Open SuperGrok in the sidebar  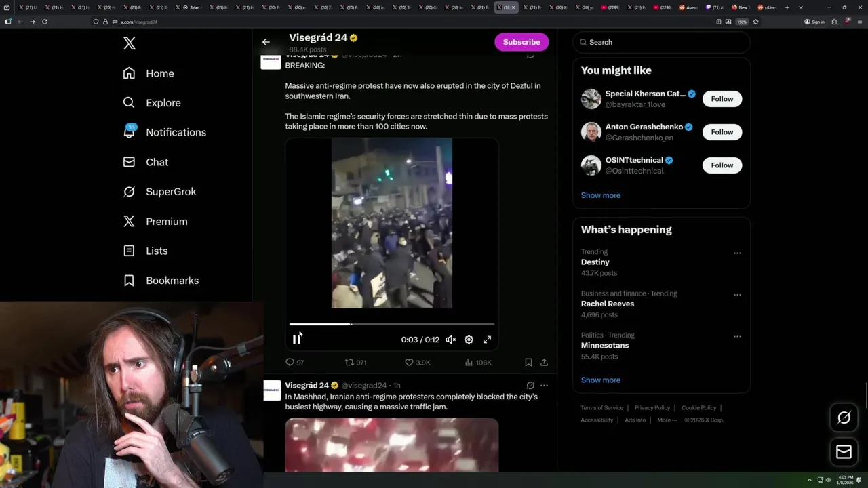159,192
